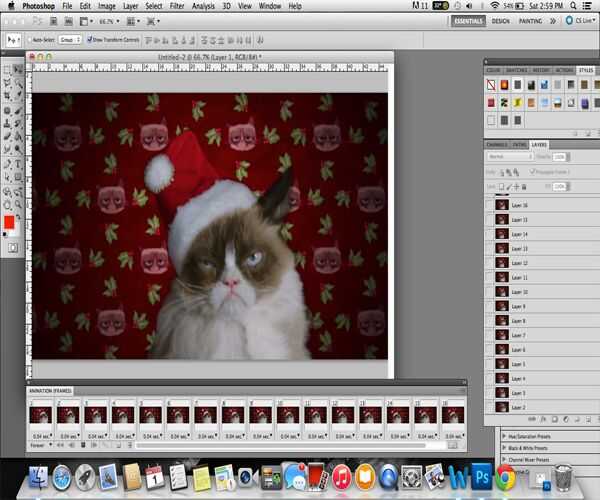This screenshot has width=600, height=500.
Task: Select the History Brush tool
Action: tap(18, 124)
